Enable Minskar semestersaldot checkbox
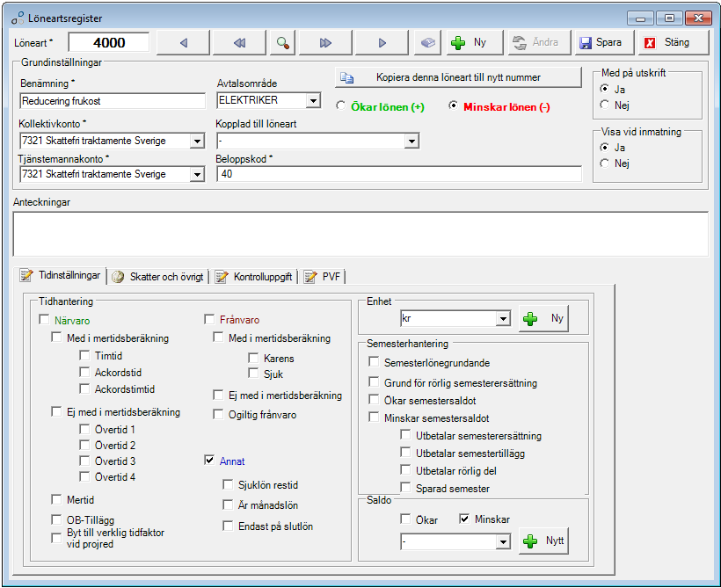The height and width of the screenshot is (588, 721). [x=374, y=417]
